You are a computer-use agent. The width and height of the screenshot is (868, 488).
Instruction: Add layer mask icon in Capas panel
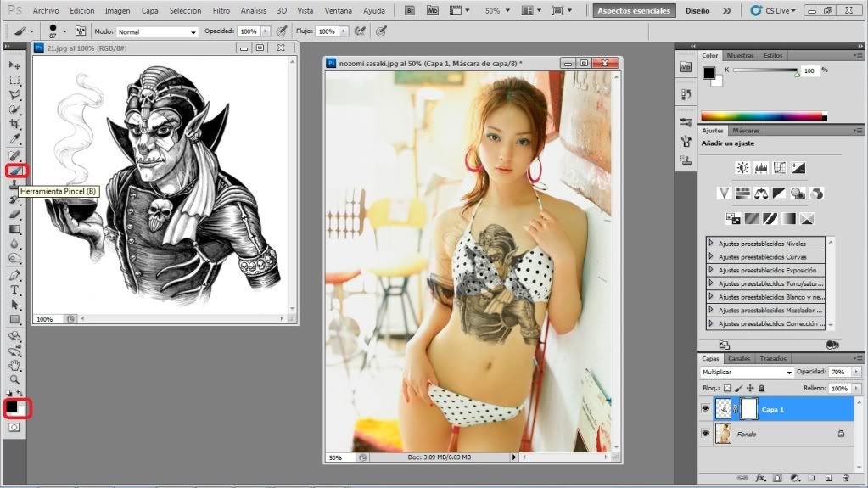(x=778, y=478)
